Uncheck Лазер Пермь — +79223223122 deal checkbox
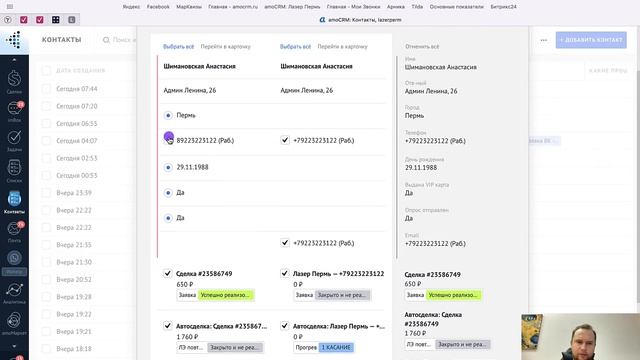This screenshot has width=640, height=360. click(285, 273)
